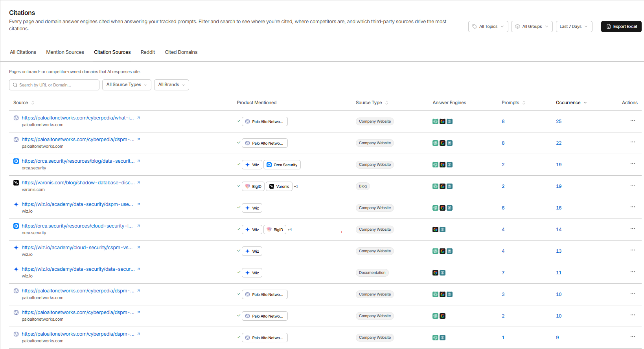
Task: Click the search magnifier icon in search box
Action: click(15, 85)
